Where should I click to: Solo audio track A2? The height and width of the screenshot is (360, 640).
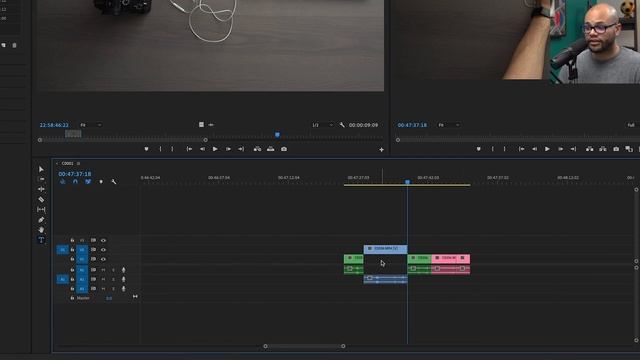(113, 279)
